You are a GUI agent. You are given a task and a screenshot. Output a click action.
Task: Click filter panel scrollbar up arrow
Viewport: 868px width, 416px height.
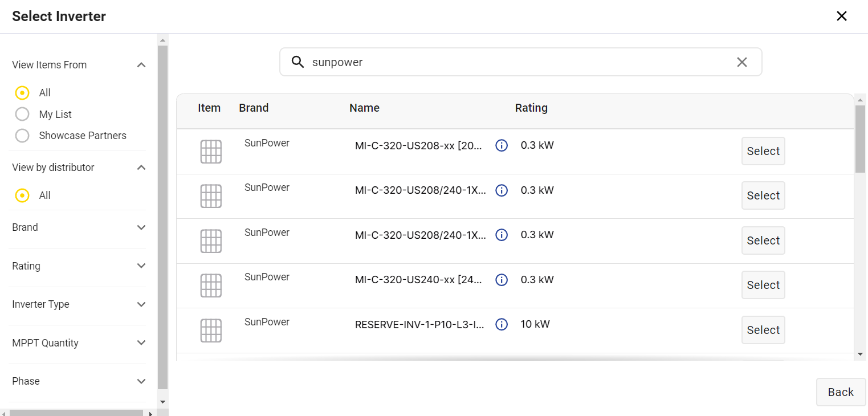(x=162, y=40)
